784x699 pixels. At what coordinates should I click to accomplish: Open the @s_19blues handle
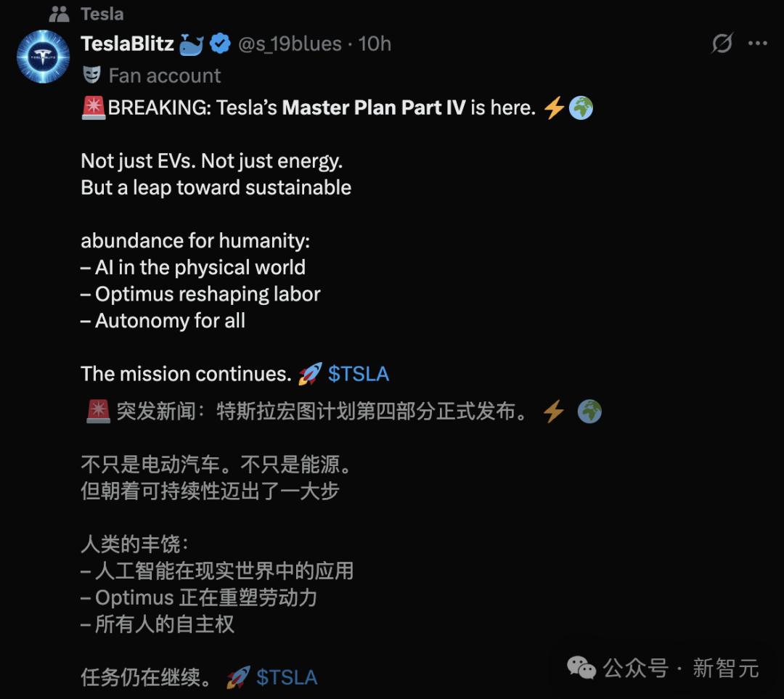point(290,44)
